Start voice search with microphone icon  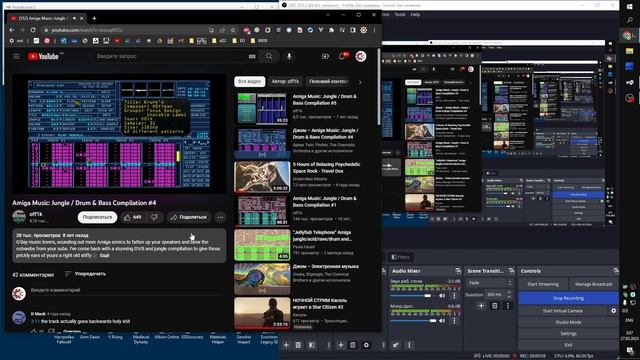tap(289, 56)
